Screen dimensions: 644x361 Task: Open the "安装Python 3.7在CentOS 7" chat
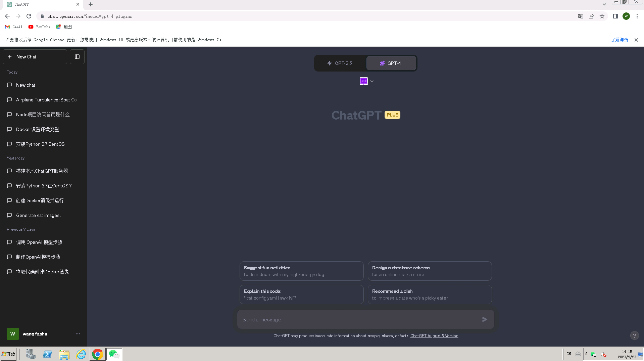pyautogui.click(x=44, y=186)
